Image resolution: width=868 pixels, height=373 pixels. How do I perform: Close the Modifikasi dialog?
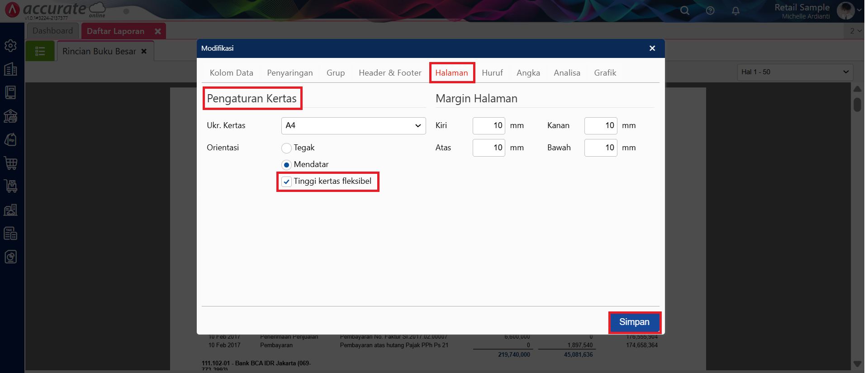click(x=652, y=48)
